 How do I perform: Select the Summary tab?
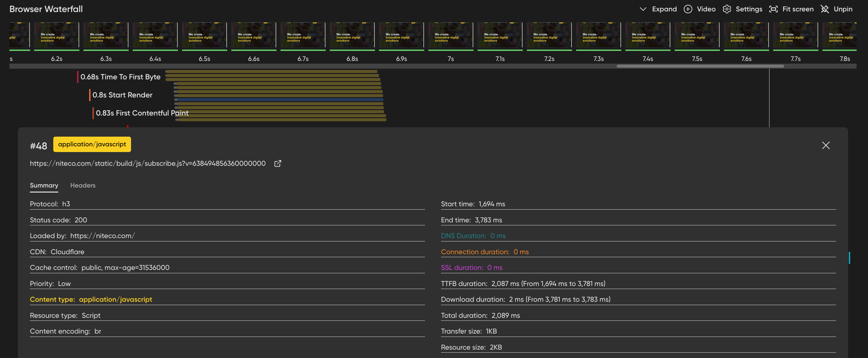click(44, 185)
